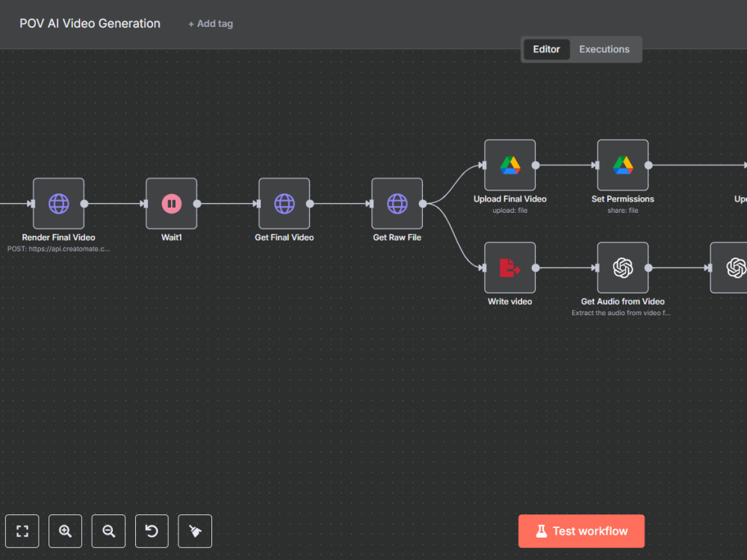Click output connector of Wait1 node
The height and width of the screenshot is (560, 747).
(197, 204)
